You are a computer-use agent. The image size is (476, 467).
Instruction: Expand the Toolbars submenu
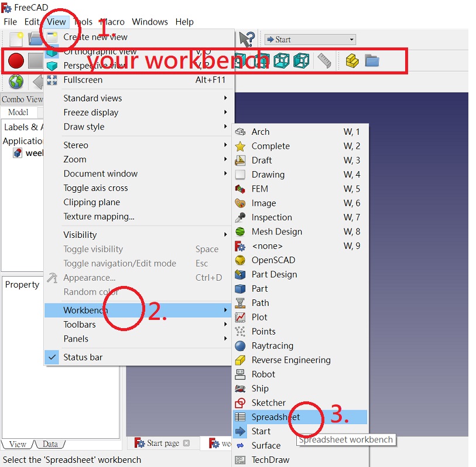point(138,325)
